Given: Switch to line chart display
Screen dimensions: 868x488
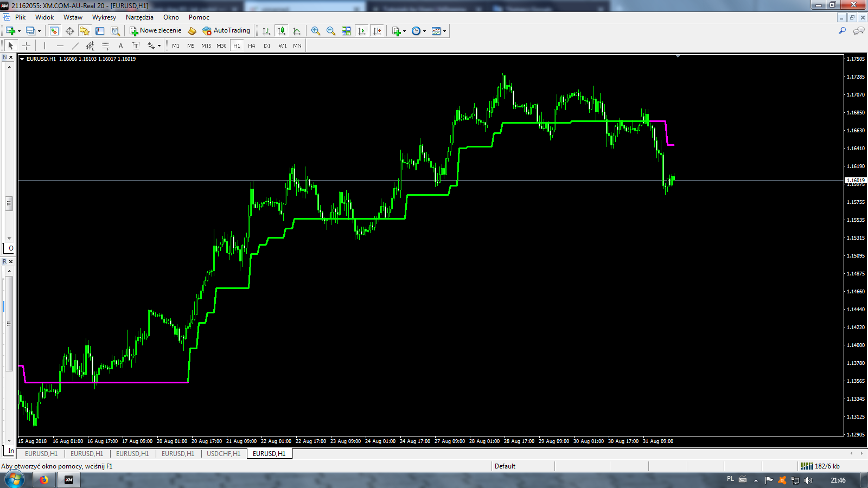Looking at the screenshot, I should pyautogui.click(x=297, y=31).
